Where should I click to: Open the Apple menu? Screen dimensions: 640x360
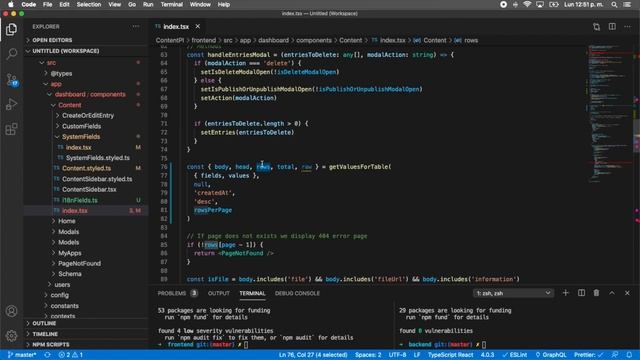11,4
